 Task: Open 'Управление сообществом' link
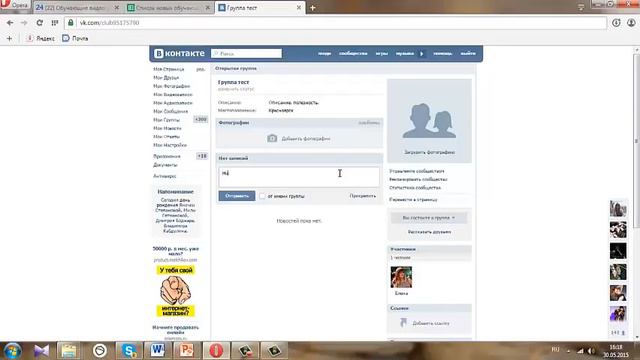(417, 171)
